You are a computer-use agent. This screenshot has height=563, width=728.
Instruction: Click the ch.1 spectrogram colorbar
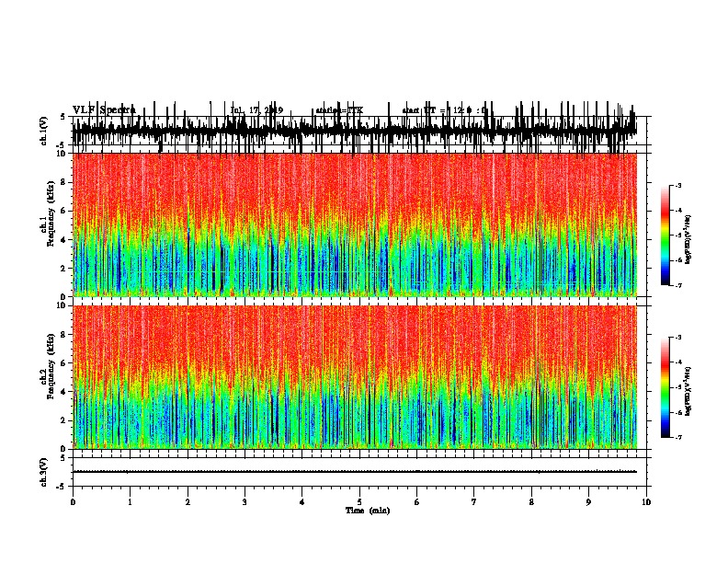coord(665,235)
